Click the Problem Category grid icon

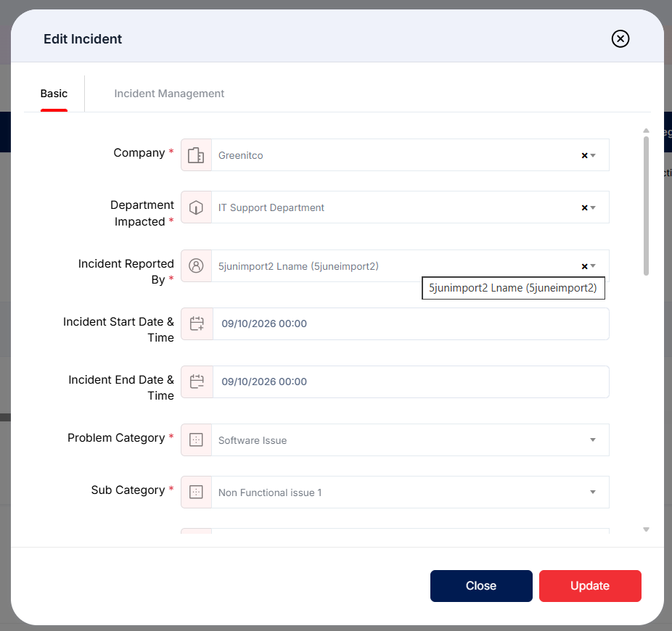pyautogui.click(x=196, y=440)
